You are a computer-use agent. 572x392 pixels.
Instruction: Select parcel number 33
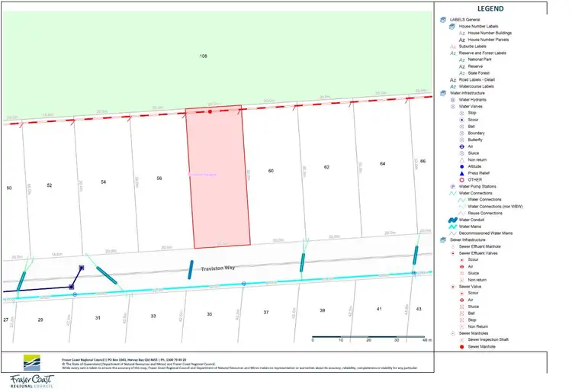tap(153, 316)
